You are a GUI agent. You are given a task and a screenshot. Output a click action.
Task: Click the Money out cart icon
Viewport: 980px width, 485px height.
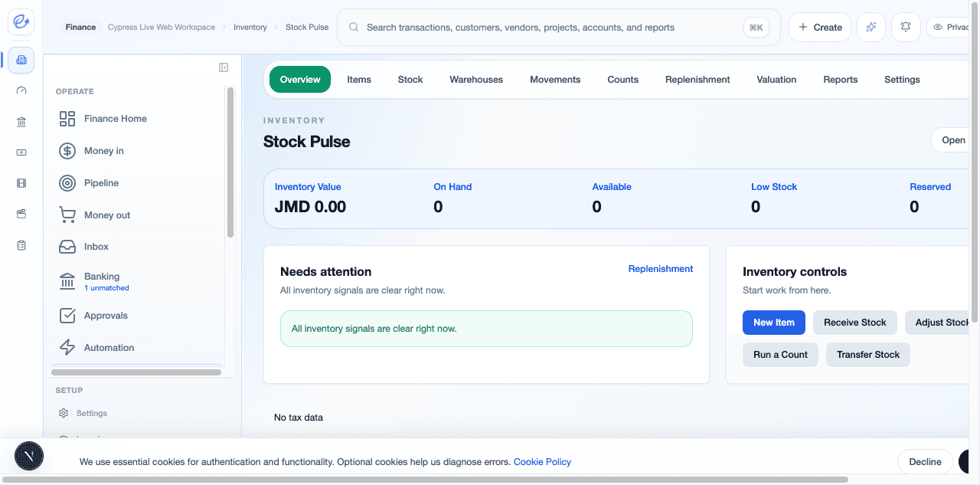click(67, 215)
